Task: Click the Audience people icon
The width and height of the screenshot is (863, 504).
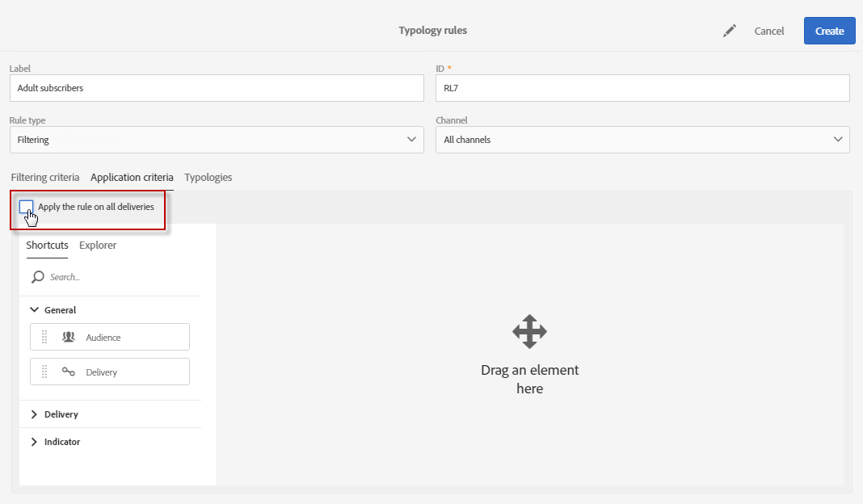Action: click(x=68, y=337)
